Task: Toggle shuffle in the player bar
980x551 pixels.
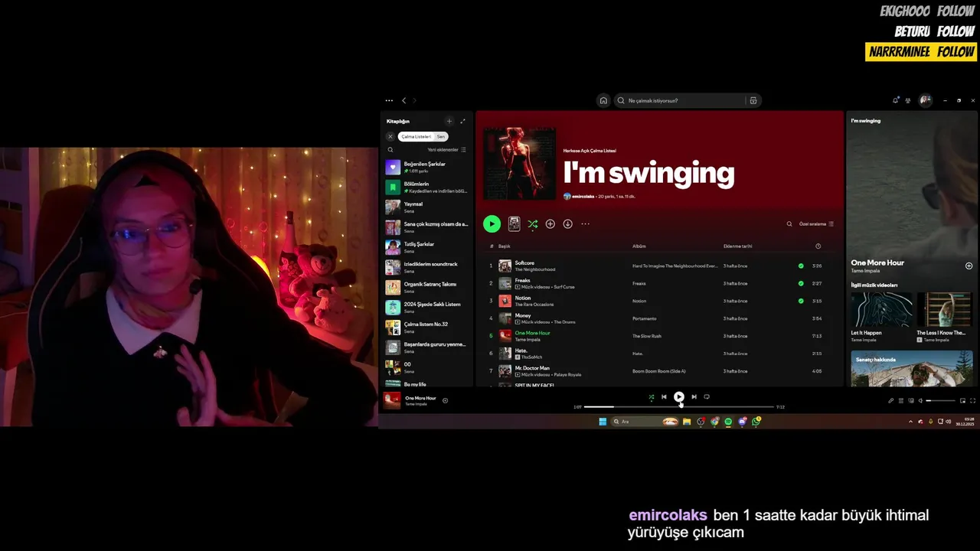Action: tap(652, 396)
